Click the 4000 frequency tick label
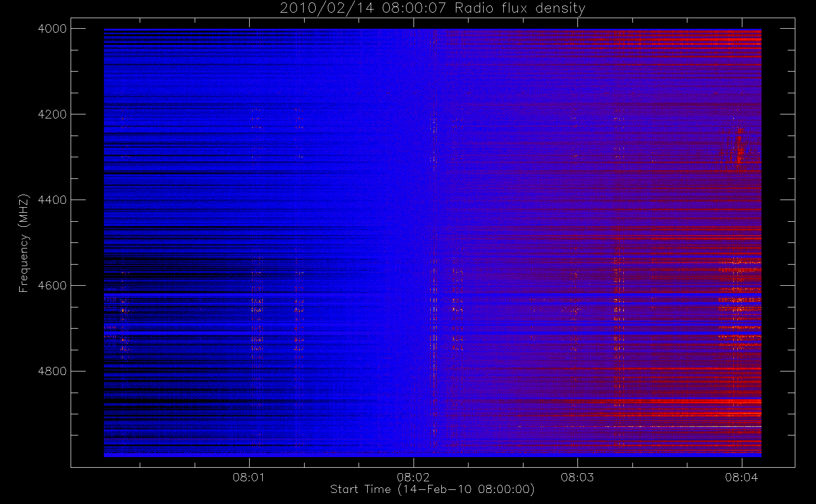This screenshot has width=816, height=504. pos(52,29)
